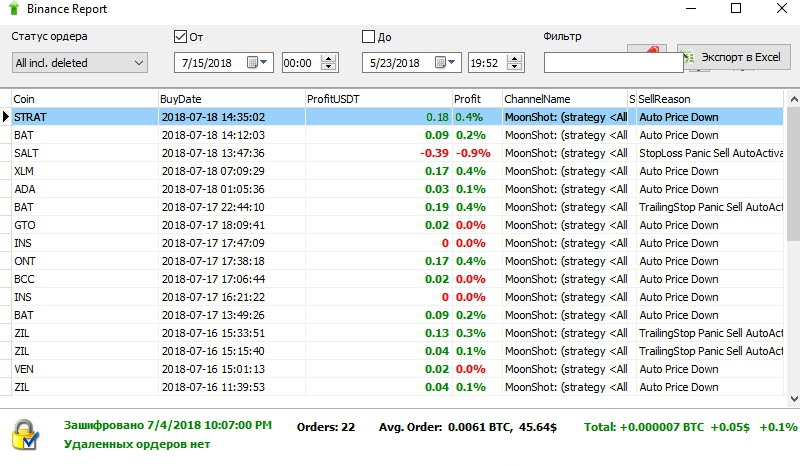Click the Binance Report green arrow app icon
Viewport: 800px width, 466px height.
point(14,8)
